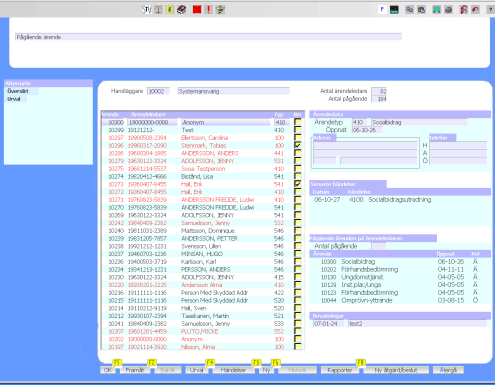Select the 10202 Förhandsbedömning ongoing case entry

click(400, 269)
